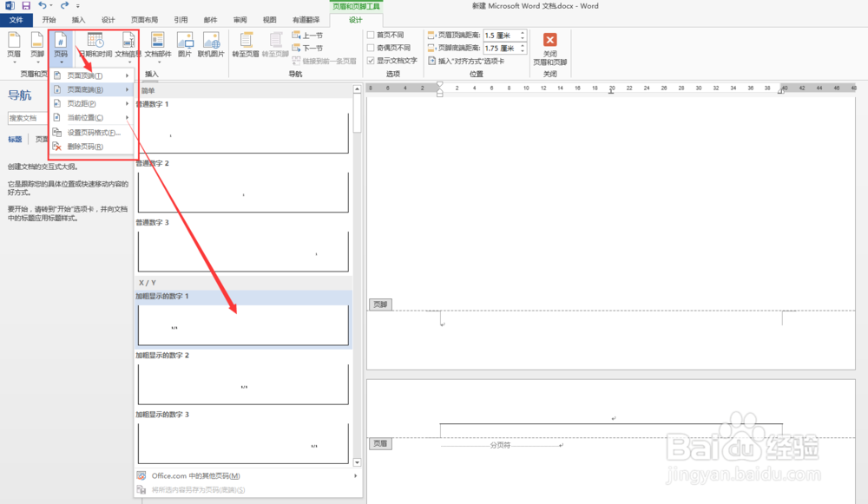Open 设置页码格式 format page numbers
The width and height of the screenshot is (868, 504).
tap(92, 133)
